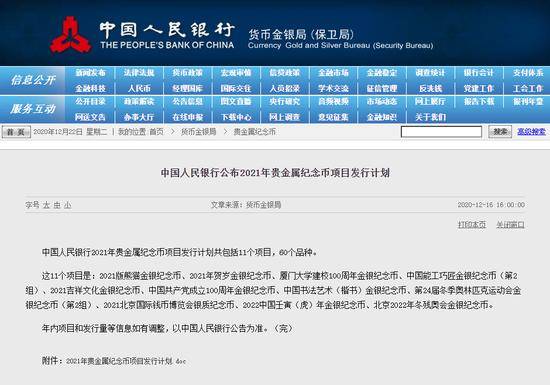Screen dimensions: 550x385
Task: Select 网上调查 navigation item
Action: point(284,117)
